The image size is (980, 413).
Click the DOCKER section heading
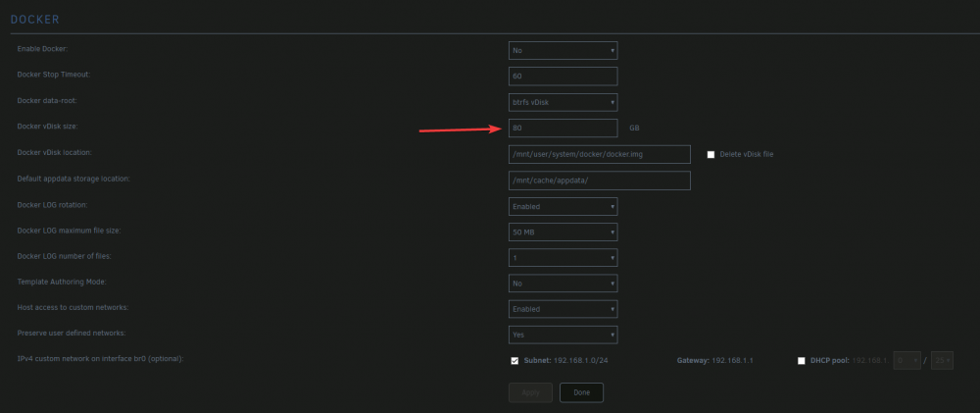click(x=35, y=20)
